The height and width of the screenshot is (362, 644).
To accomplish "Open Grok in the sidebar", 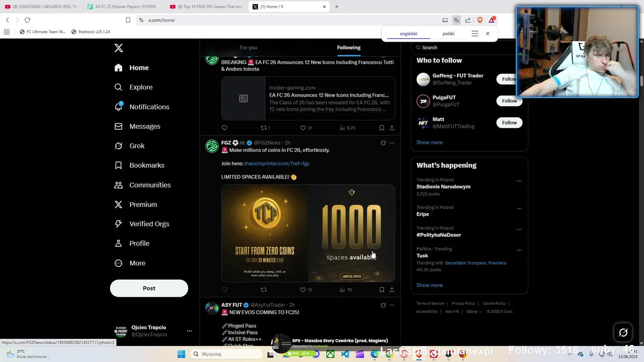I will (x=129, y=146).
